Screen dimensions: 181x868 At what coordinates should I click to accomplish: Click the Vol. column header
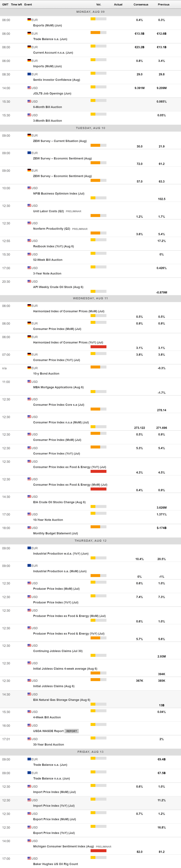point(98,4)
